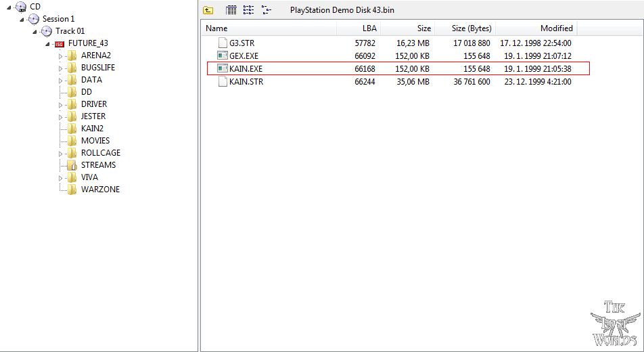Expand the ROLLCAGE folder

pyautogui.click(x=60, y=154)
